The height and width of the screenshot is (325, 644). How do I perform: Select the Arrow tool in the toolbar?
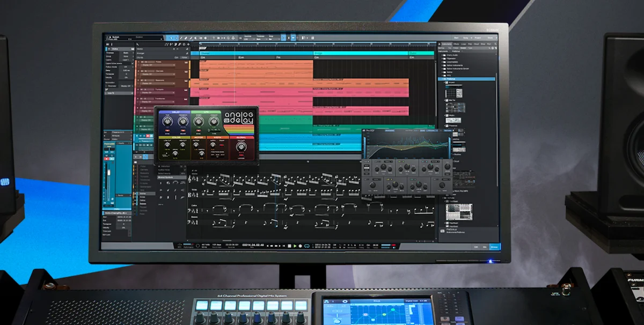click(171, 38)
